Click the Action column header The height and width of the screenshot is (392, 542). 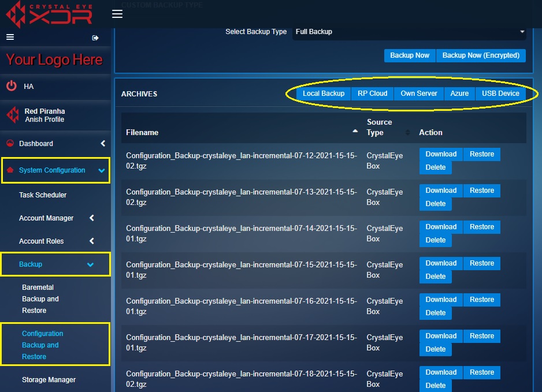[430, 133]
